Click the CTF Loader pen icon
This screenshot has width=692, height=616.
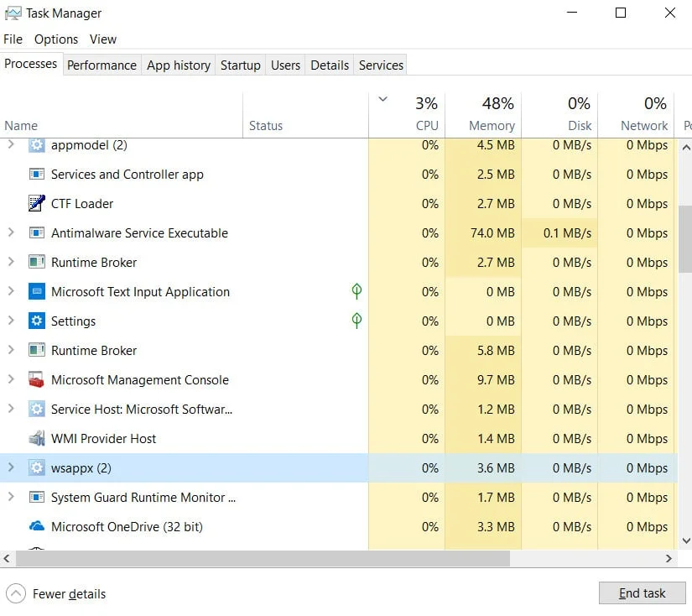pyautogui.click(x=37, y=203)
